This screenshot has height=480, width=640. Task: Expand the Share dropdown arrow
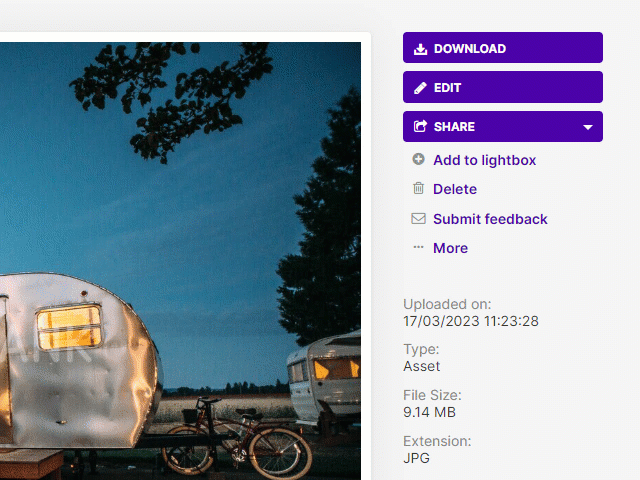588,127
